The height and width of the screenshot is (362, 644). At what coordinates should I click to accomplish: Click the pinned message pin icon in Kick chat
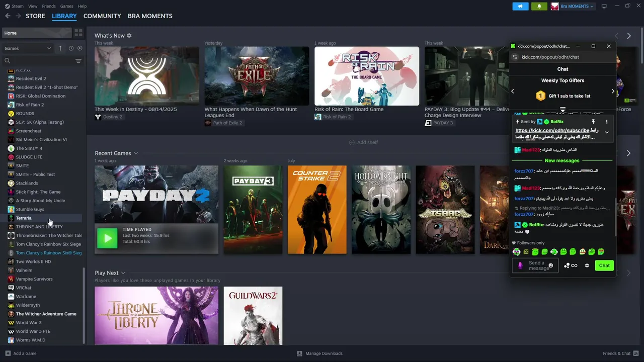pyautogui.click(x=593, y=122)
